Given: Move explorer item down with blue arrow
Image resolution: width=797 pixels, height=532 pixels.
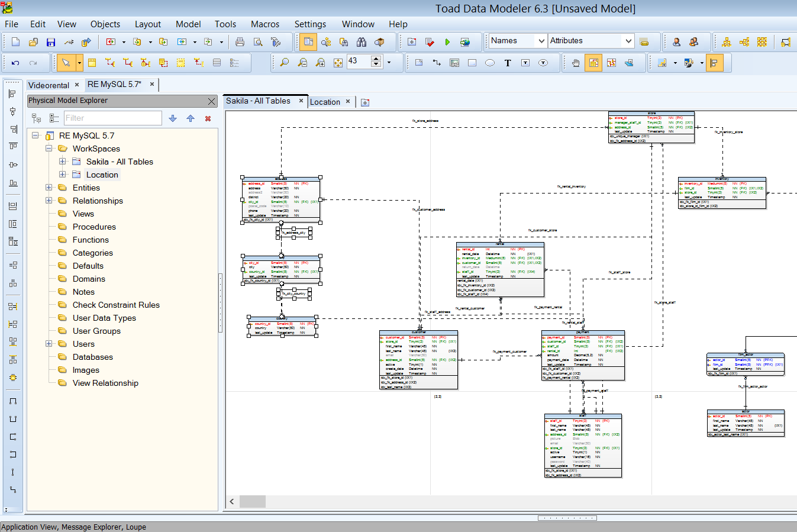Looking at the screenshot, I should (x=173, y=118).
